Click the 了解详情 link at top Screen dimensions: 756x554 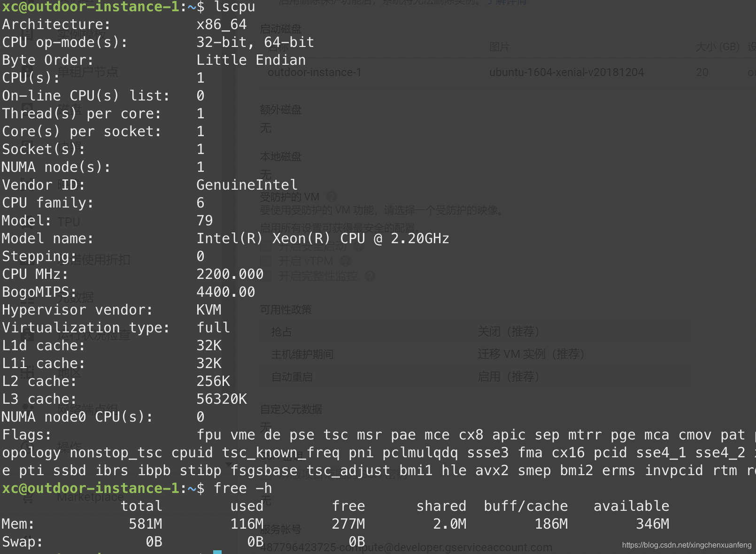pos(511,2)
